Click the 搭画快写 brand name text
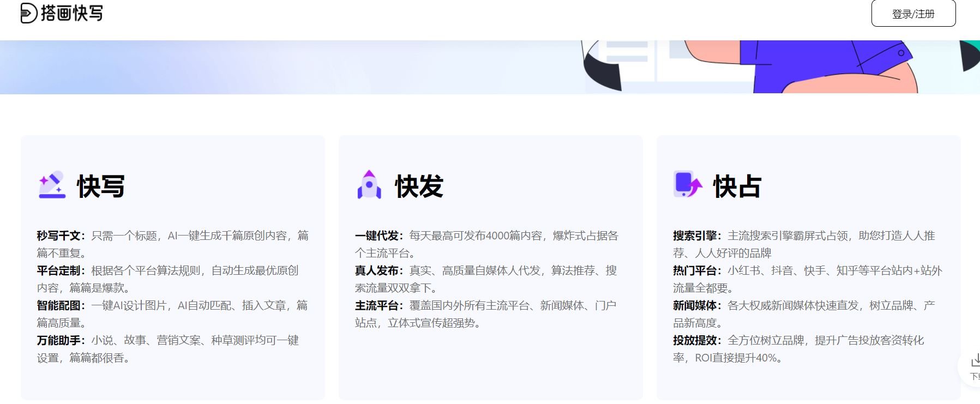 [x=72, y=13]
